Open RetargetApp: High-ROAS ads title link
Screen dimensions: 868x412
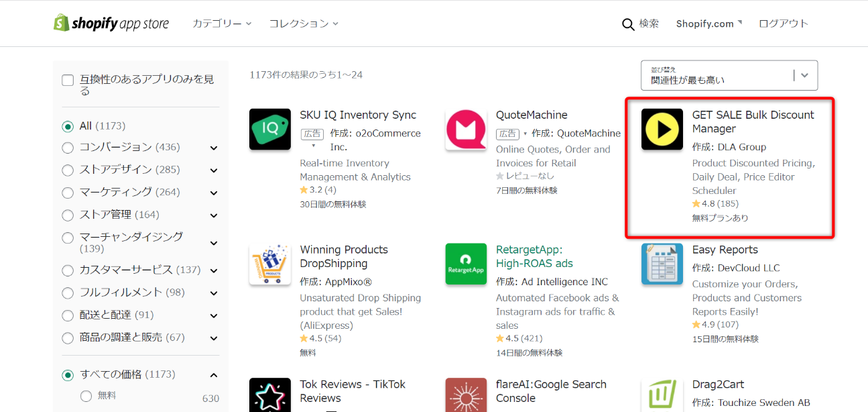534,256
